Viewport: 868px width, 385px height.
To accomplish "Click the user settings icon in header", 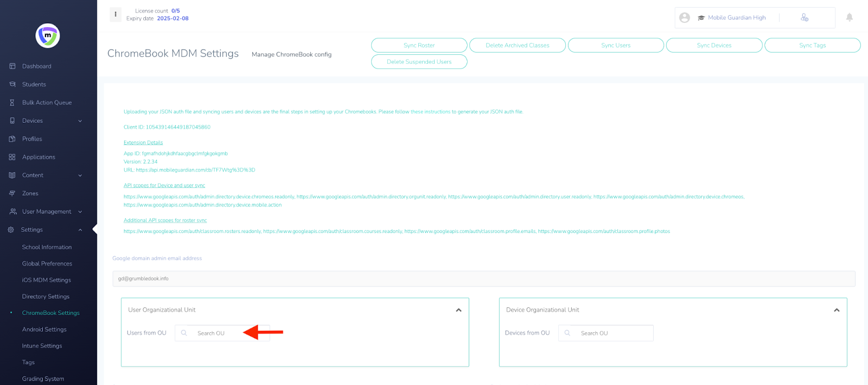I will tap(805, 18).
